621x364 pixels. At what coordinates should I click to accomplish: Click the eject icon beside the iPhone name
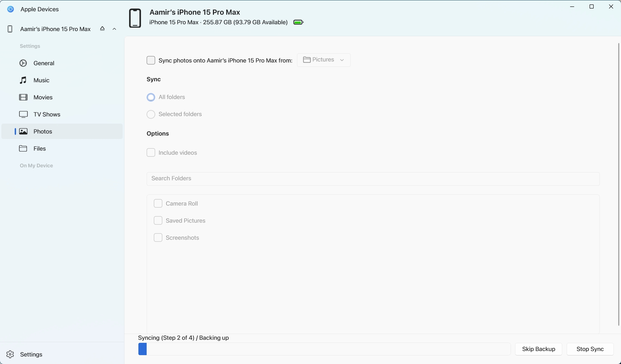102,29
